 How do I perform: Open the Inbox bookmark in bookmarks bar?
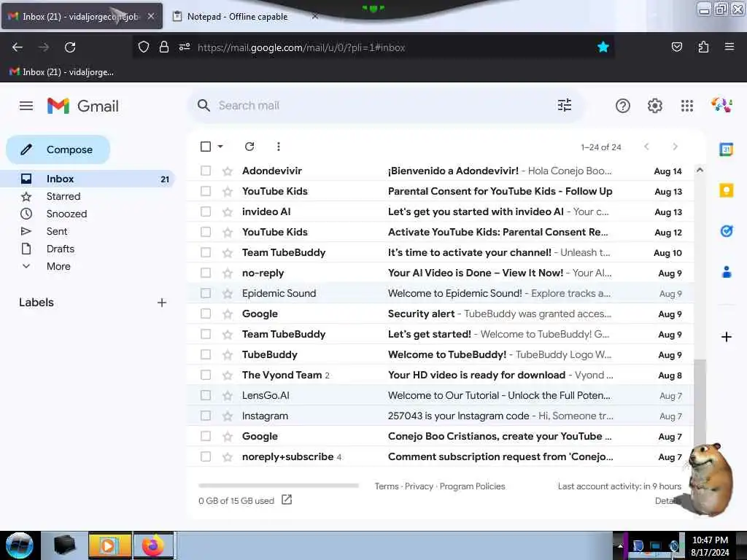61,72
